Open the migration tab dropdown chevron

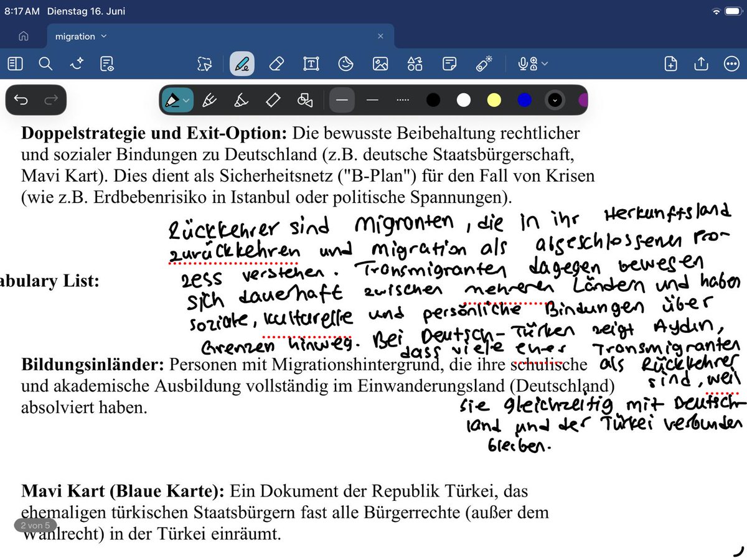click(x=104, y=36)
